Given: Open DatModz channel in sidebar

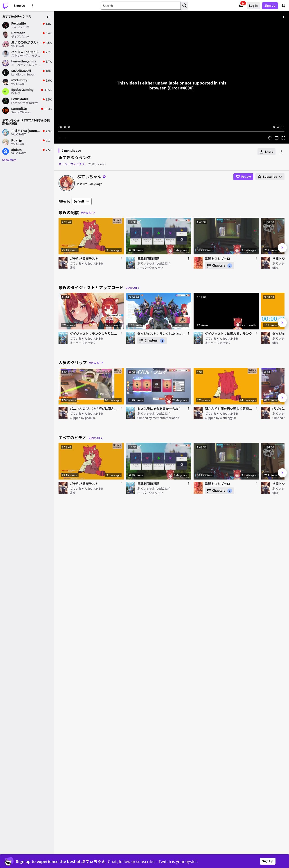Looking at the screenshot, I should pos(27,35).
